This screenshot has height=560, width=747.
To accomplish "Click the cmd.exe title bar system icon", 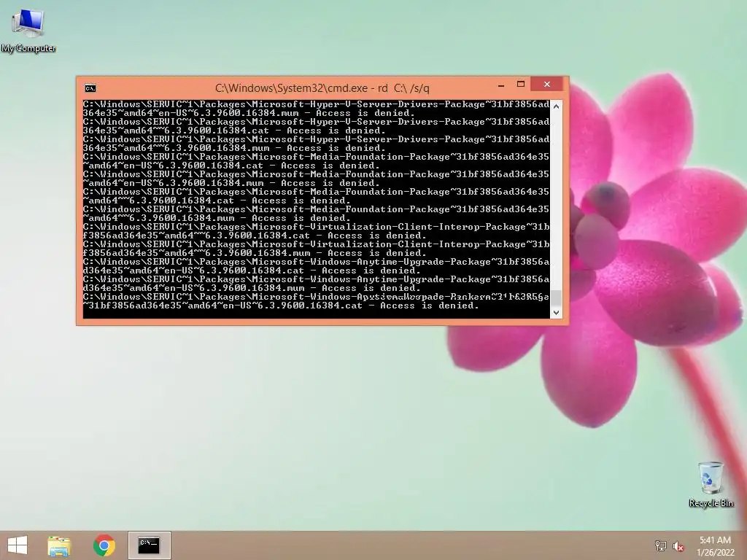I will (x=90, y=88).
